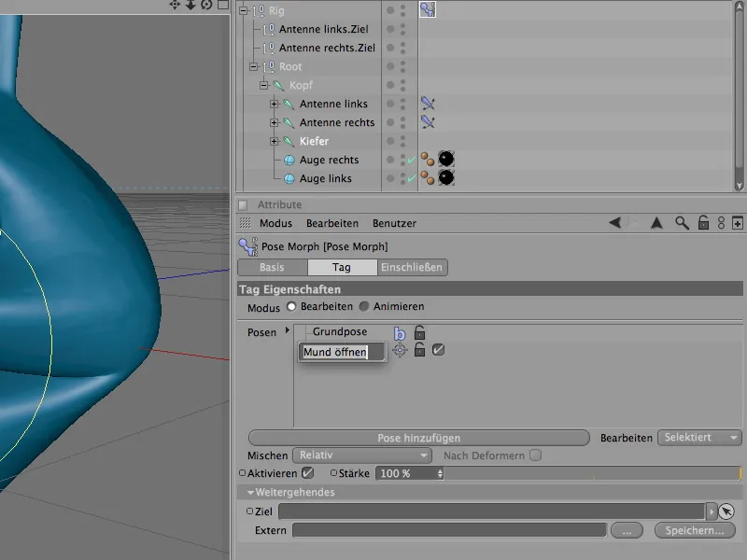
Task: Click the Speichern button next to Extern
Action: click(x=693, y=530)
